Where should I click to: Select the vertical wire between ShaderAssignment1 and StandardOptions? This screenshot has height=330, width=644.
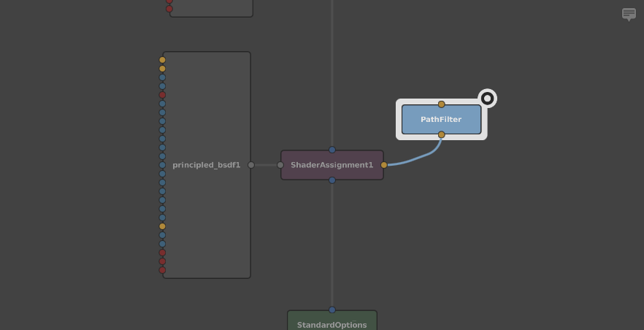coord(332,245)
